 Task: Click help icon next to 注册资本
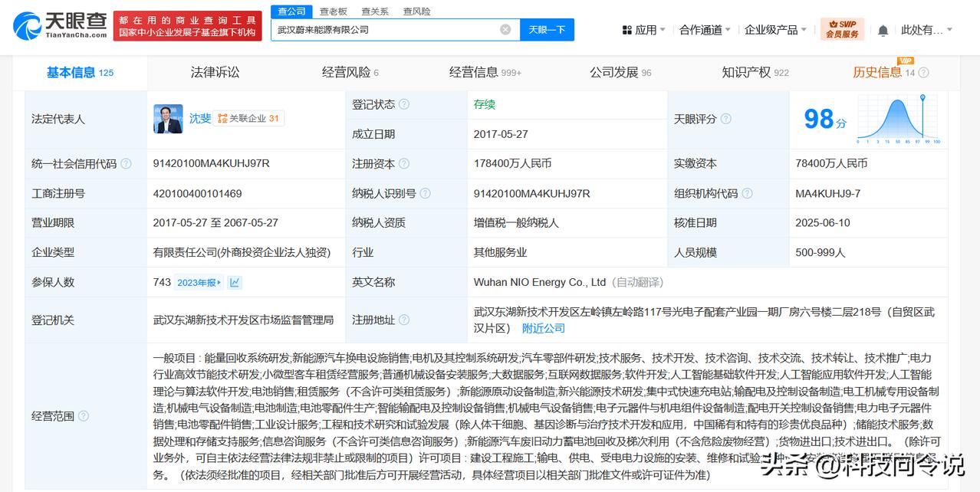[x=404, y=163]
